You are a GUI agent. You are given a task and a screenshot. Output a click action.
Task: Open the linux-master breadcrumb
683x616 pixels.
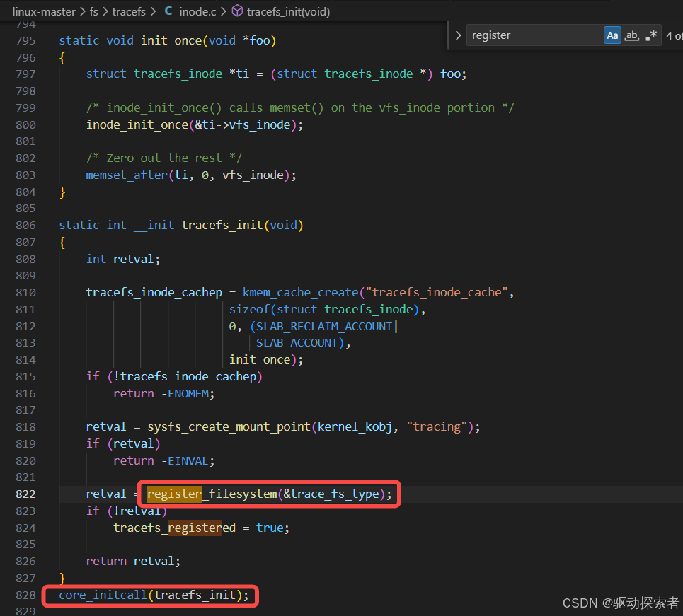coord(44,12)
